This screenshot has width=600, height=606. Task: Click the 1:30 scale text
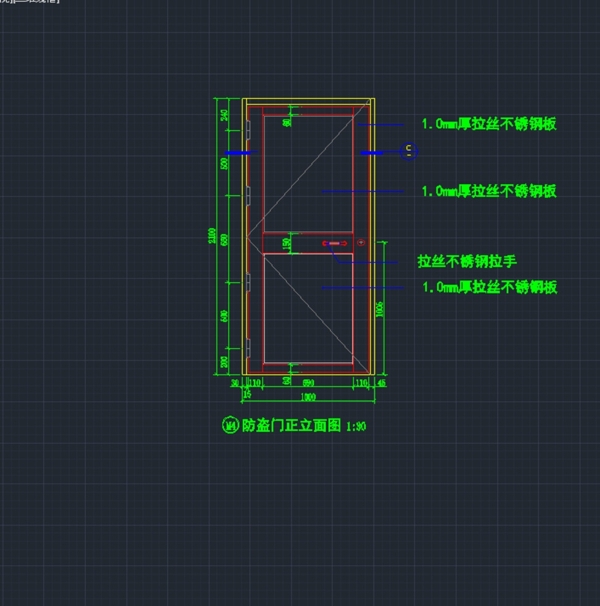click(356, 427)
